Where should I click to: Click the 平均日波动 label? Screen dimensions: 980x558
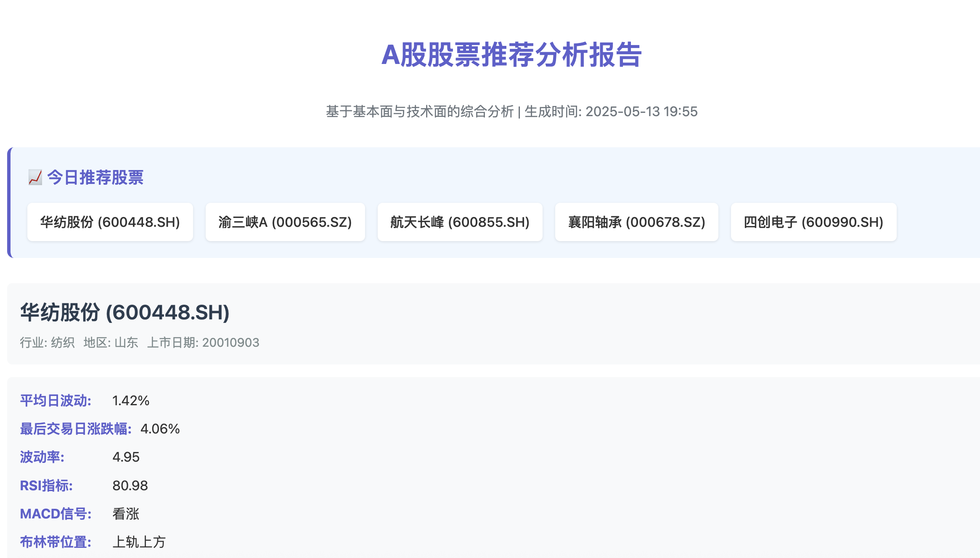coord(56,401)
